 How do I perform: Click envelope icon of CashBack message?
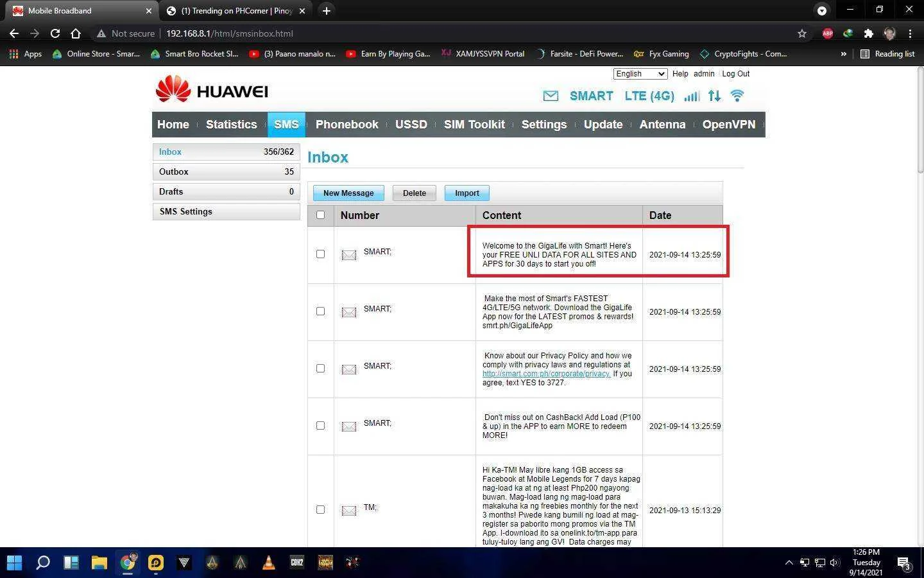tap(348, 426)
